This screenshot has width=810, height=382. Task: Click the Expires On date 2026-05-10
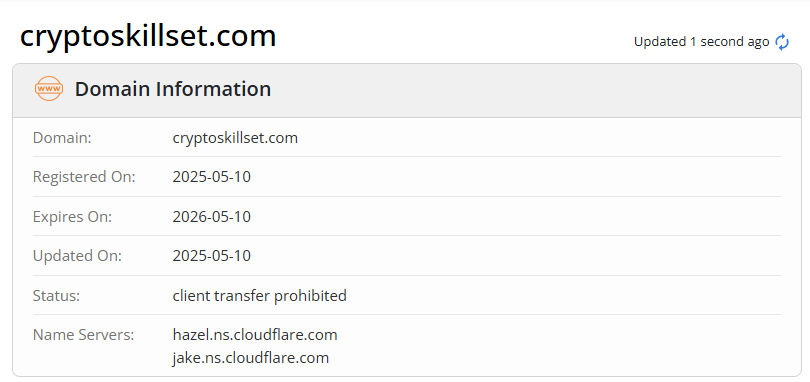(x=212, y=217)
